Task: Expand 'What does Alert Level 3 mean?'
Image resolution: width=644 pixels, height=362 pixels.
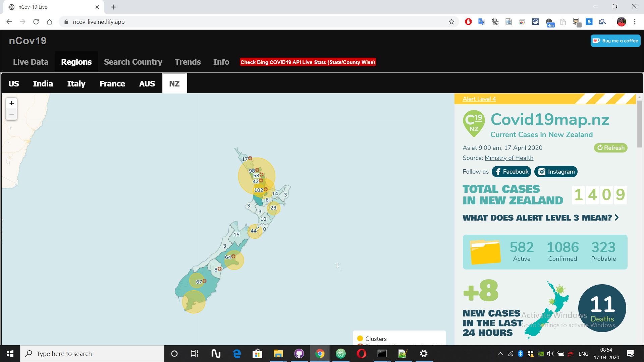Action: [x=540, y=218]
